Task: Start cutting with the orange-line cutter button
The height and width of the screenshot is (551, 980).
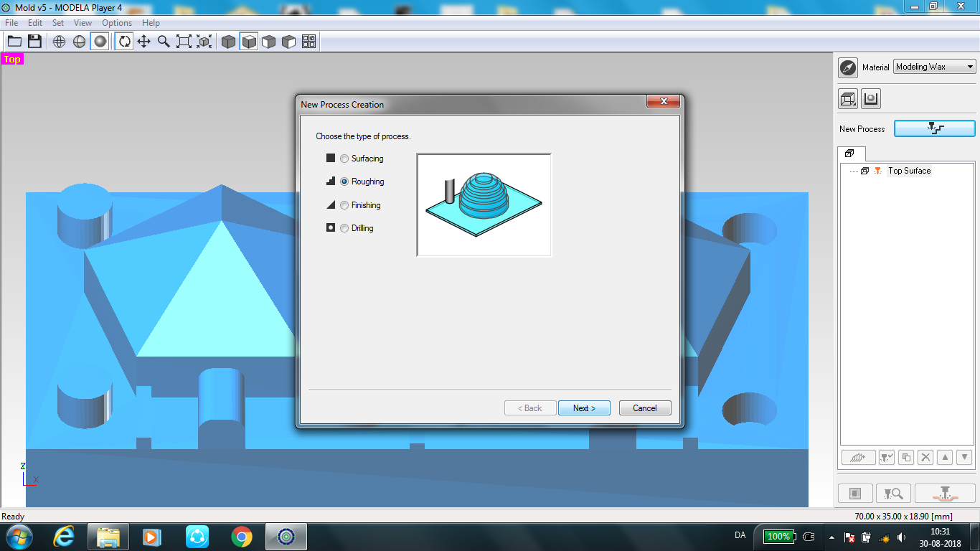Action: point(945,493)
